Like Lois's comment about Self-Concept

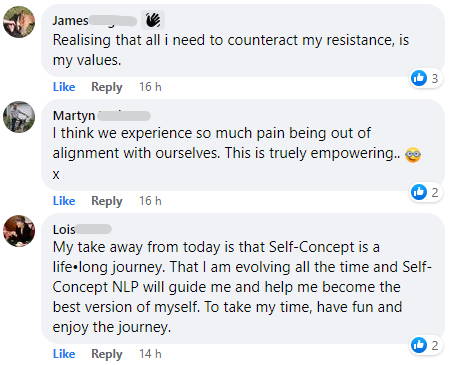click(64, 354)
